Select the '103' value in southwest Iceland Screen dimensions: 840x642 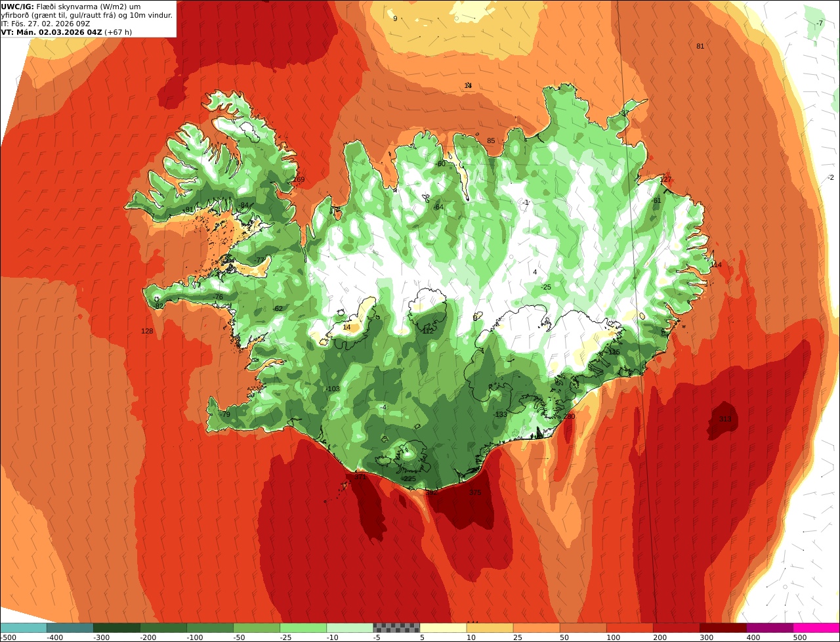pyautogui.click(x=333, y=389)
